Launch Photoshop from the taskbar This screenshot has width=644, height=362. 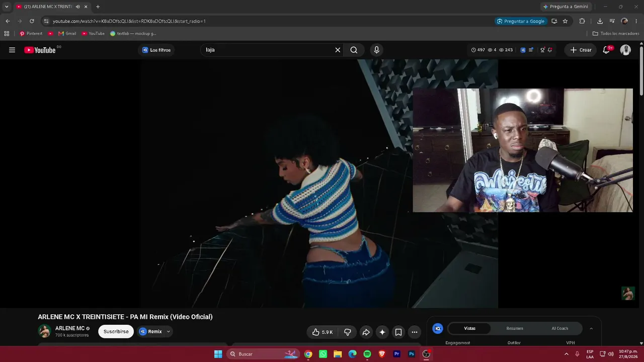[412, 354]
